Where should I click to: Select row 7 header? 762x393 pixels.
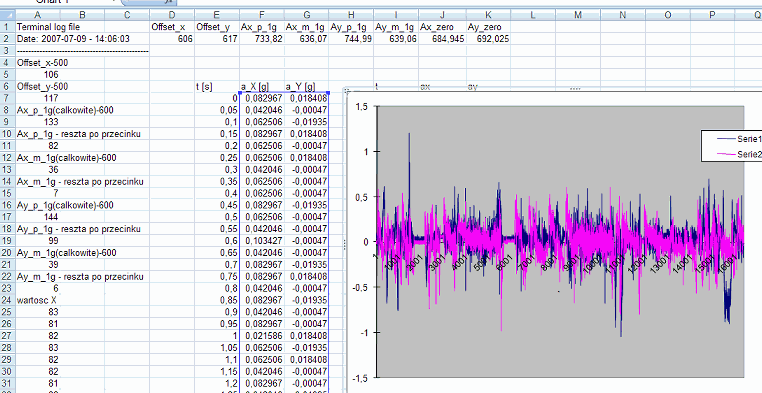(7, 98)
